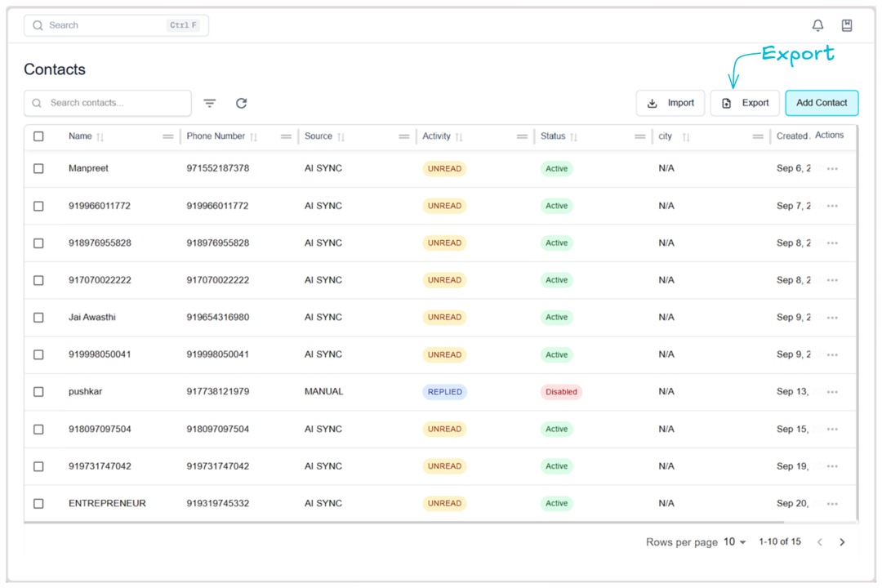Screen dimensions: 882x588
Task: Refresh the contacts list
Action: click(241, 103)
